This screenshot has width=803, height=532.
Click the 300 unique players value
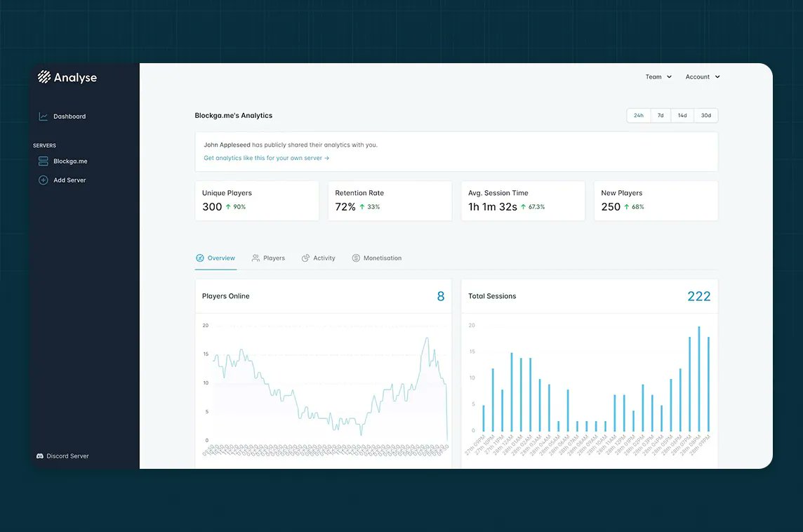[212, 207]
